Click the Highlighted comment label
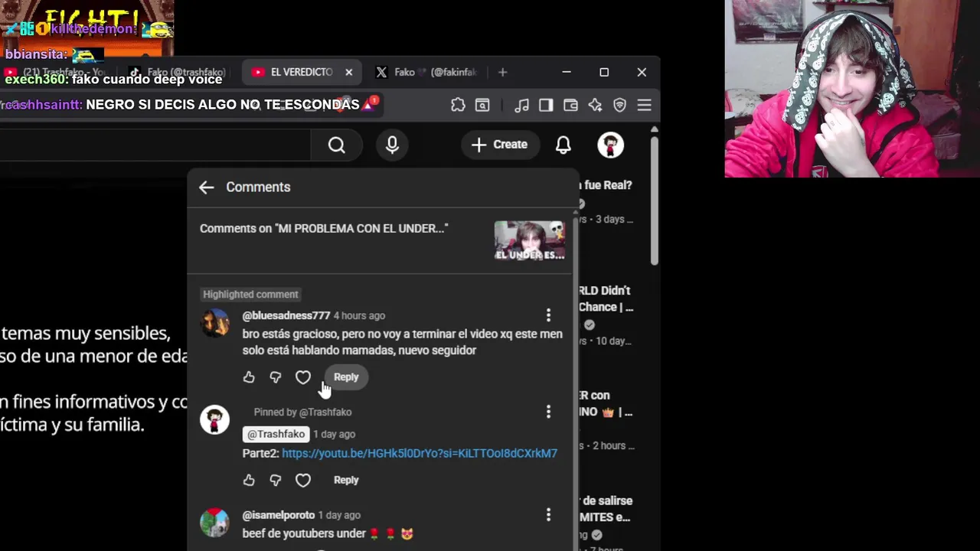 [x=250, y=295]
